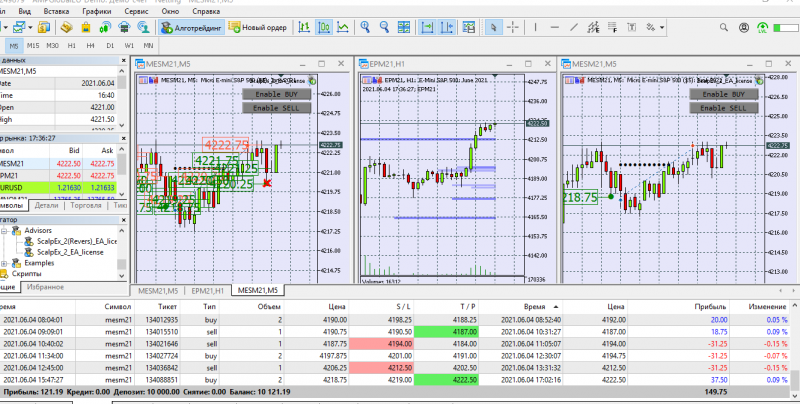Screen dimensions: 800x404
Task: Click the search magnifier icon in the toolbar
Action: 723,27
